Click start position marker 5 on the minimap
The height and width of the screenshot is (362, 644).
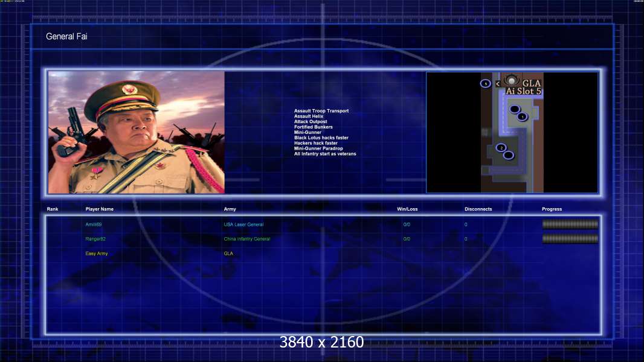click(486, 84)
